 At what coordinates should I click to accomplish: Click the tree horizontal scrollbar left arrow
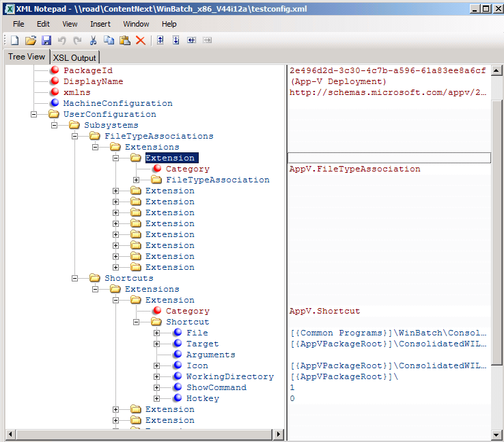point(11,434)
